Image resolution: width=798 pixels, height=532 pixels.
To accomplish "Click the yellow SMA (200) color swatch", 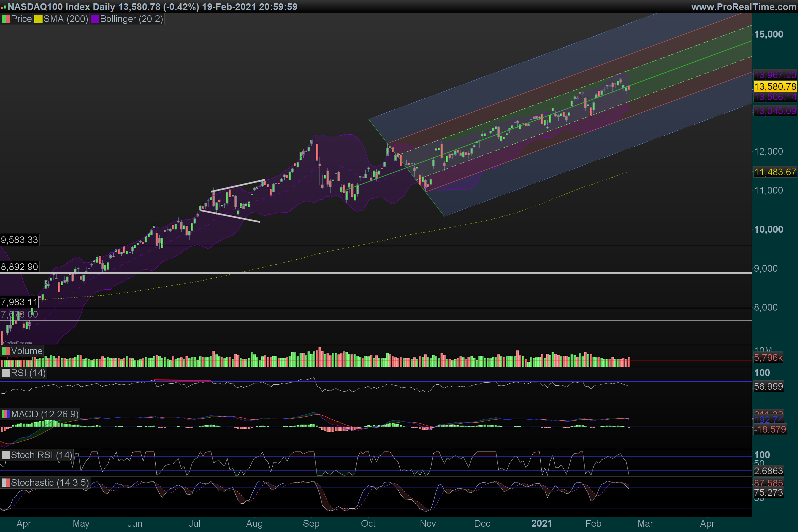I will tap(38, 19).
